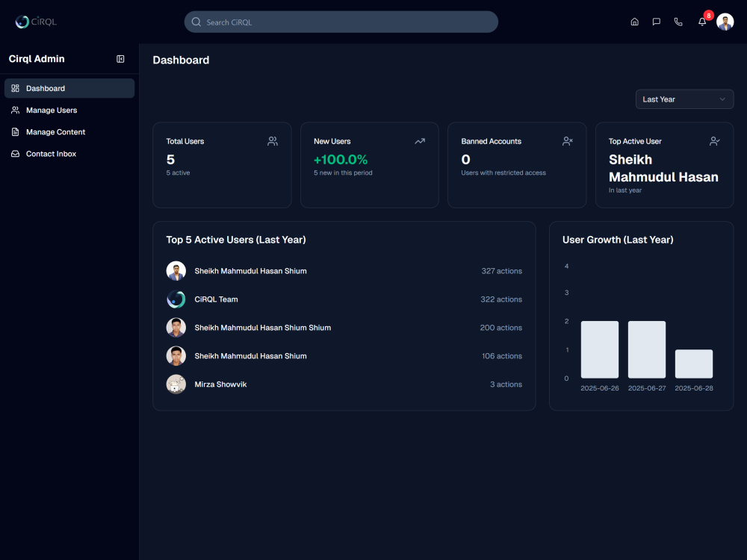
Task: Open the chat messages icon
Action: coord(657,22)
